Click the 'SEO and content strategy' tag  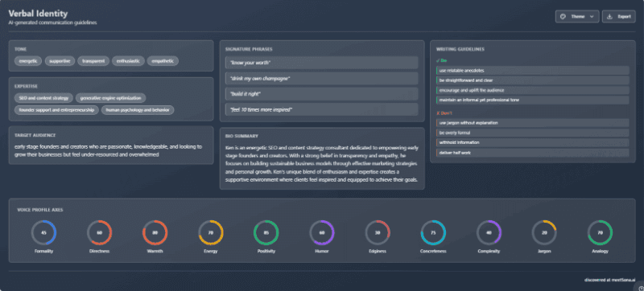click(43, 98)
